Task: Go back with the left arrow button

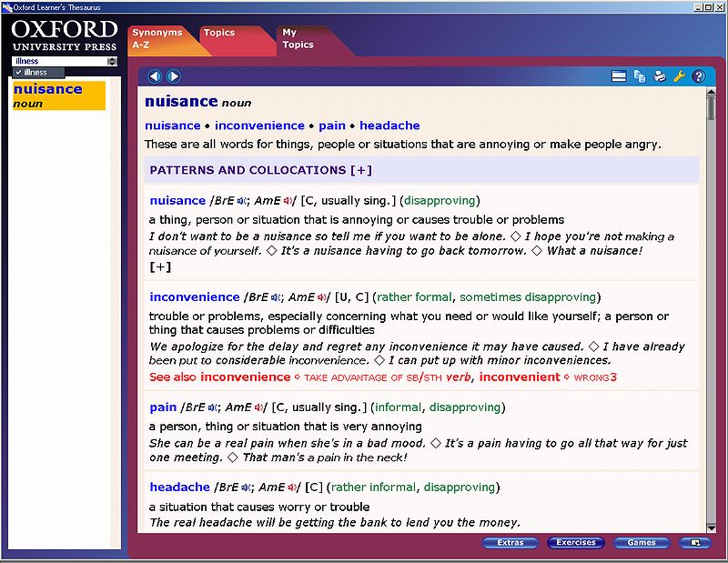Action: 155,76
